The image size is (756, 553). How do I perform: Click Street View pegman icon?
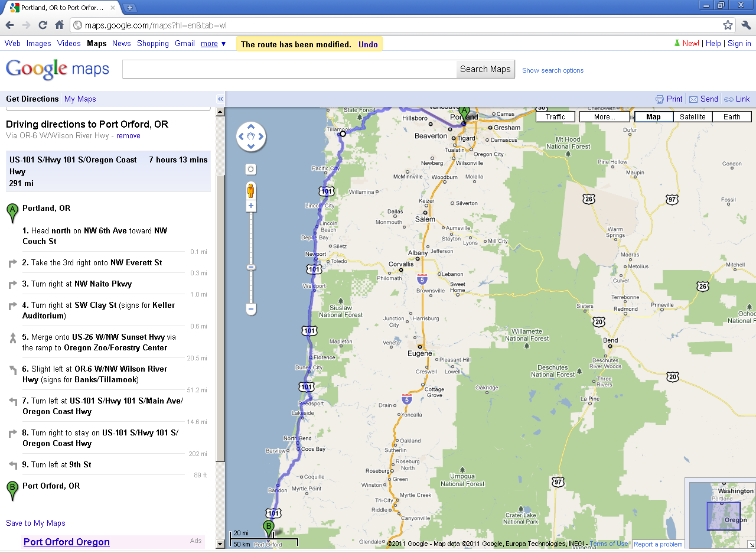click(x=251, y=191)
